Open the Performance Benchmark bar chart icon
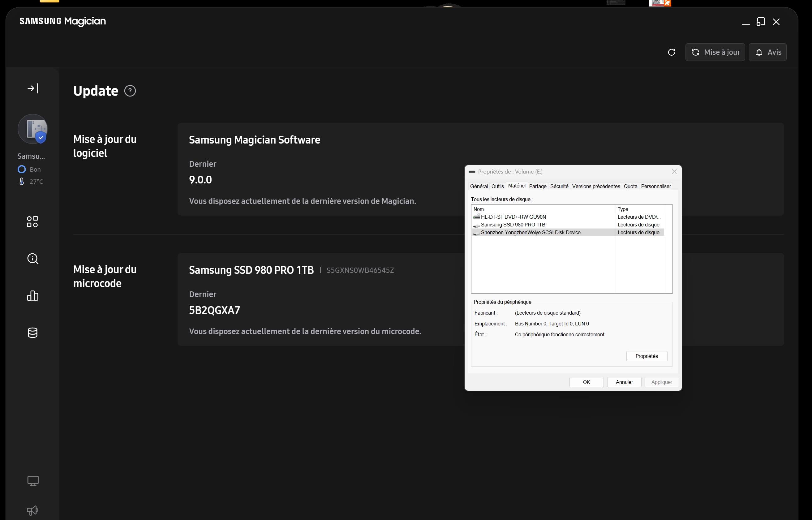 tap(33, 295)
